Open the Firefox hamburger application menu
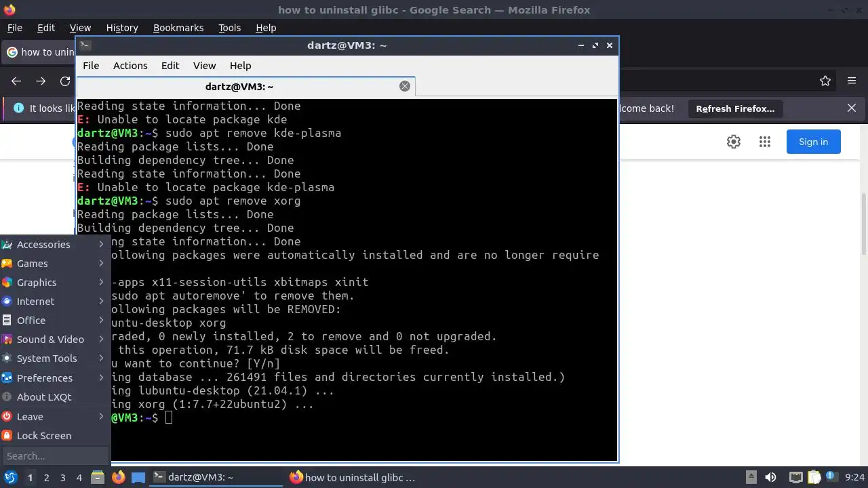The image size is (868, 488). 852,81
